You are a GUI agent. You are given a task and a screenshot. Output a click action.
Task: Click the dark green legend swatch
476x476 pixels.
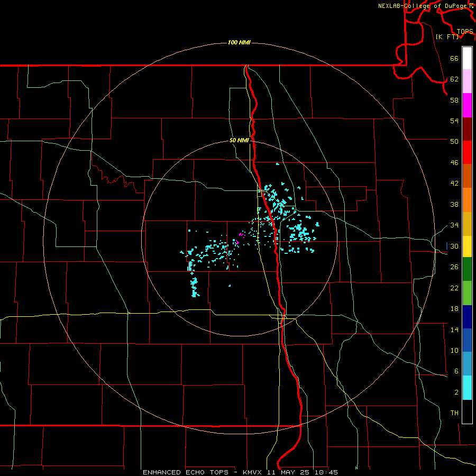click(x=467, y=269)
